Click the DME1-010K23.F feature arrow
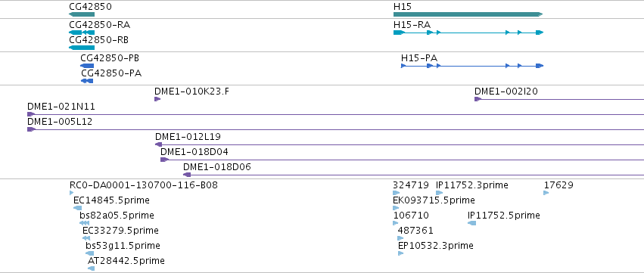Image resolution: width=644 pixels, height=273 pixels. (x=157, y=99)
